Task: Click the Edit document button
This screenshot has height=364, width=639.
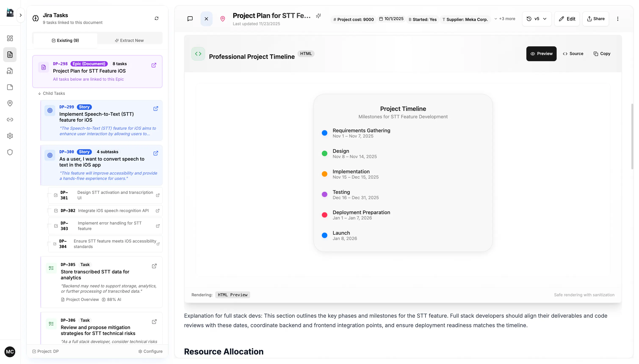Action: pos(567,19)
